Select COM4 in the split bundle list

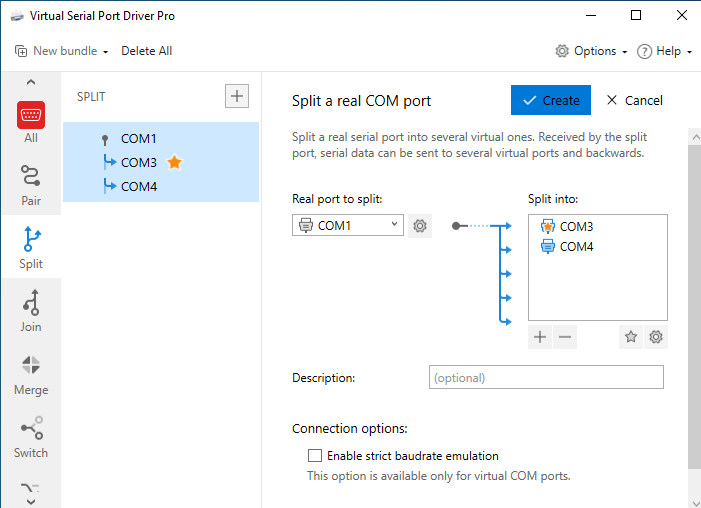[x=138, y=186]
